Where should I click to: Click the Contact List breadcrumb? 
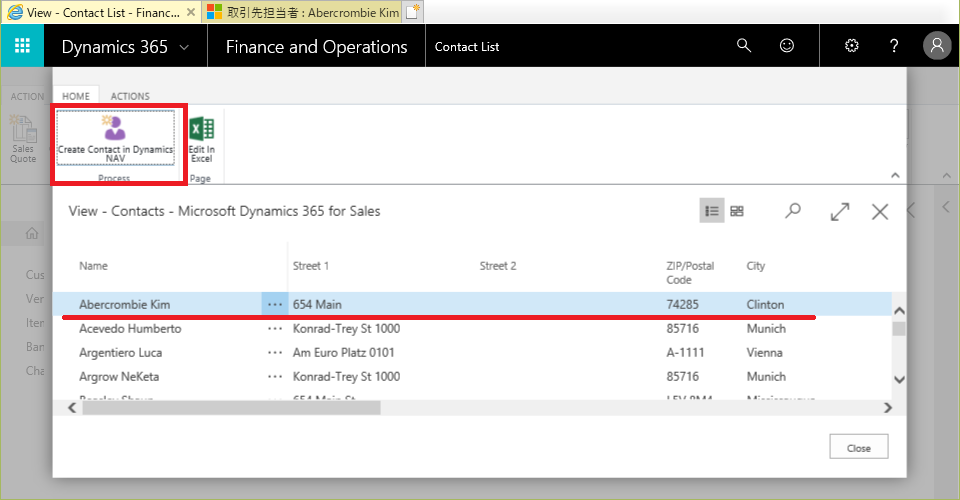pos(467,47)
